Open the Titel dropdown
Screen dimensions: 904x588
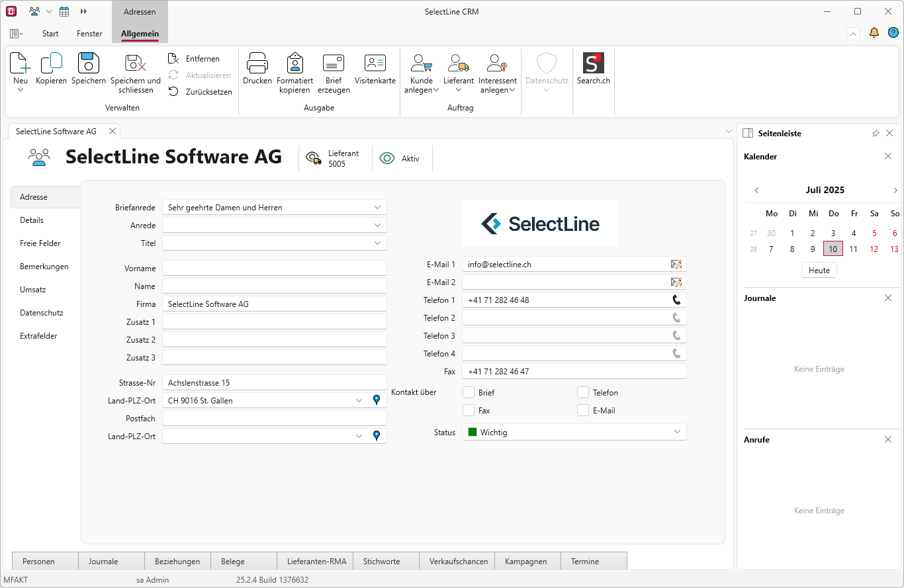(377, 243)
